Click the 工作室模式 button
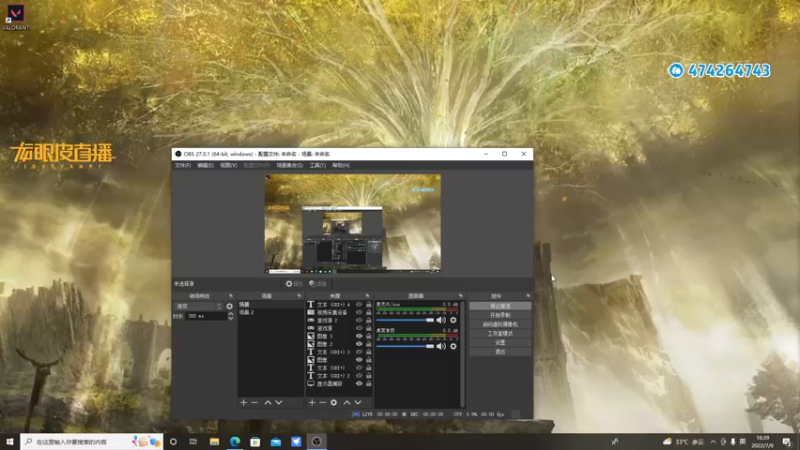 500,334
